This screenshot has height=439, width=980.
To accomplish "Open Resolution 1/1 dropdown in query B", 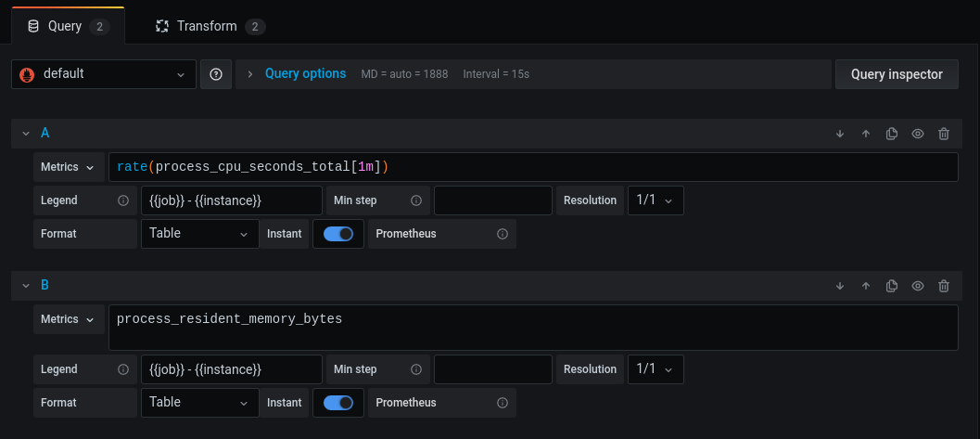I will click(x=655, y=369).
